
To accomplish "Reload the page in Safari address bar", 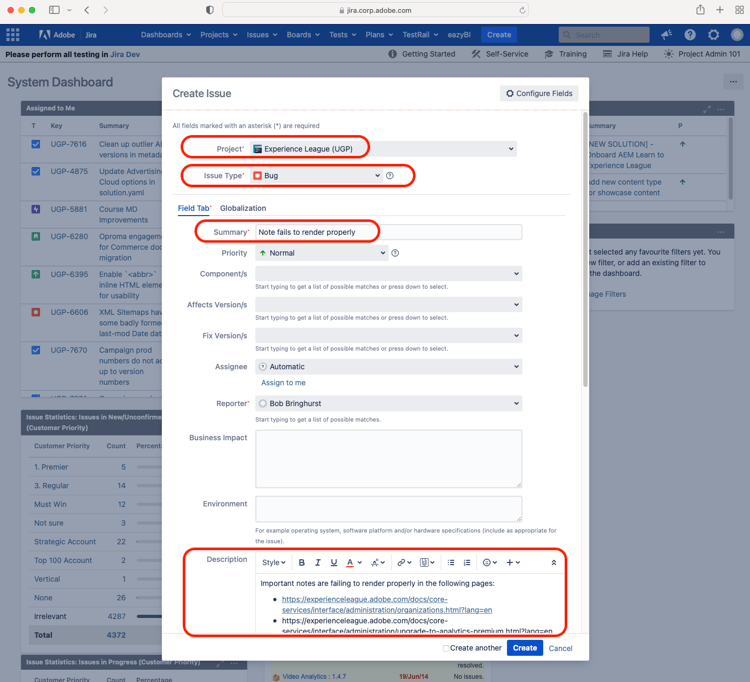I will 522,10.
